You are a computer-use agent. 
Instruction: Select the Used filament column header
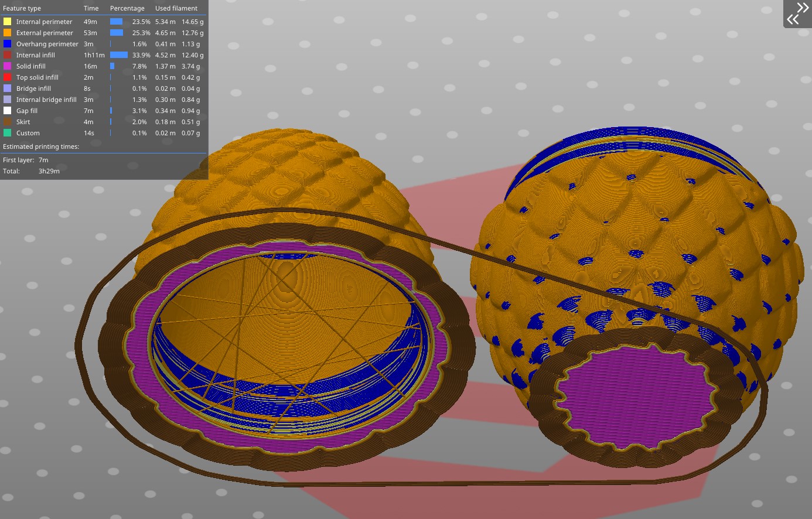pos(176,8)
